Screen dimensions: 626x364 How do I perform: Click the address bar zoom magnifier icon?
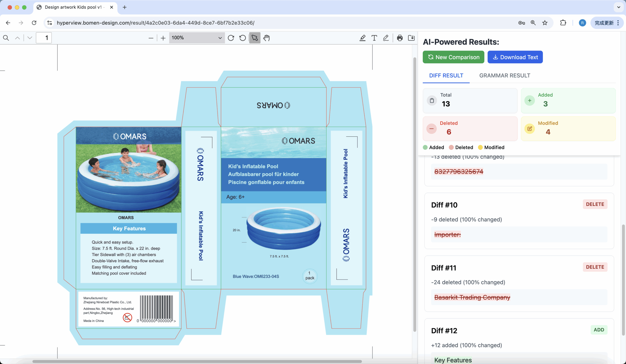(x=533, y=23)
